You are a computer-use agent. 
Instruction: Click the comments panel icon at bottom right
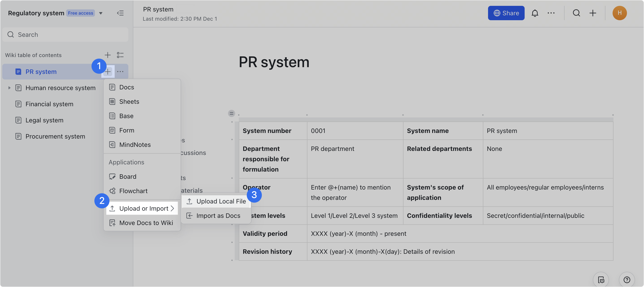(601, 280)
